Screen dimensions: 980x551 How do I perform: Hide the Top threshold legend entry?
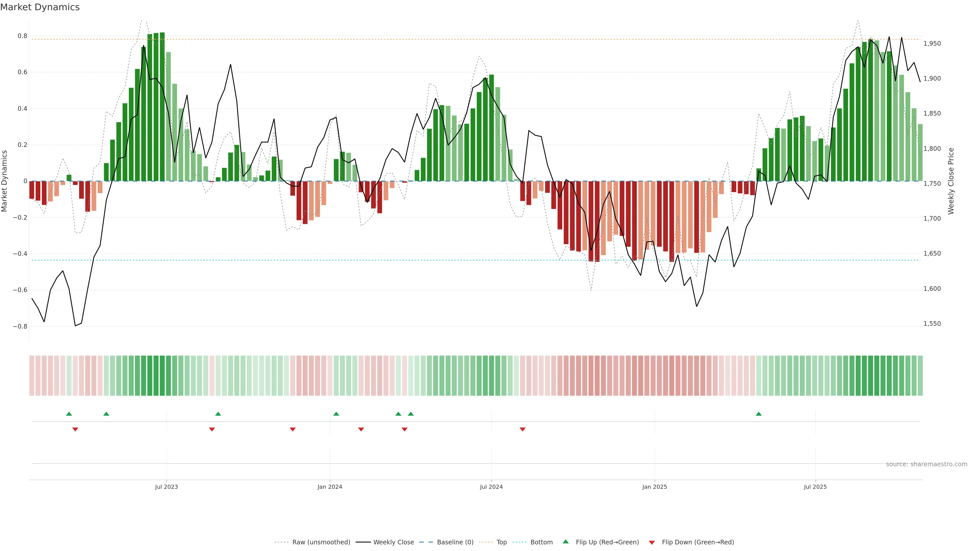tap(501, 542)
